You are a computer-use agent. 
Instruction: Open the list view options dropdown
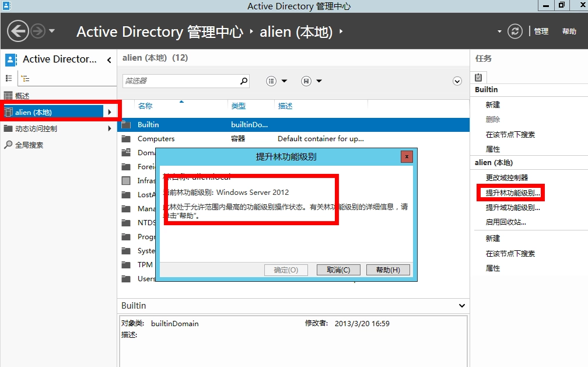click(x=277, y=81)
